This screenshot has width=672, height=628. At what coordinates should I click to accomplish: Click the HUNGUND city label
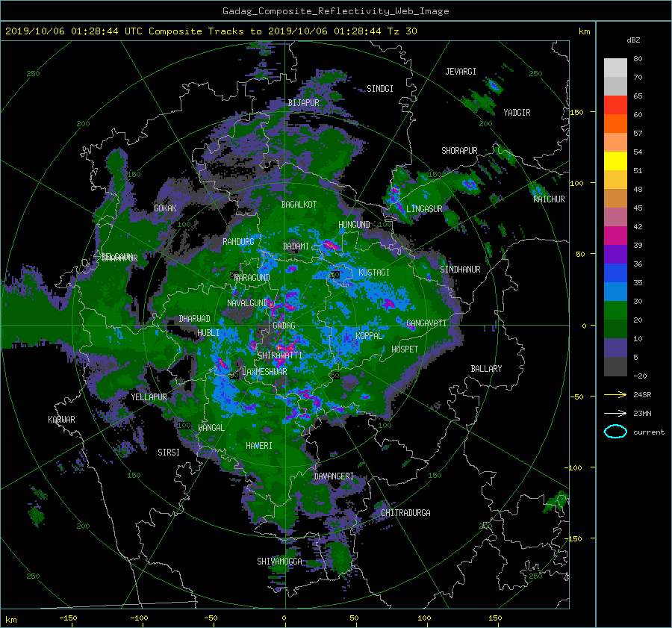tap(354, 225)
